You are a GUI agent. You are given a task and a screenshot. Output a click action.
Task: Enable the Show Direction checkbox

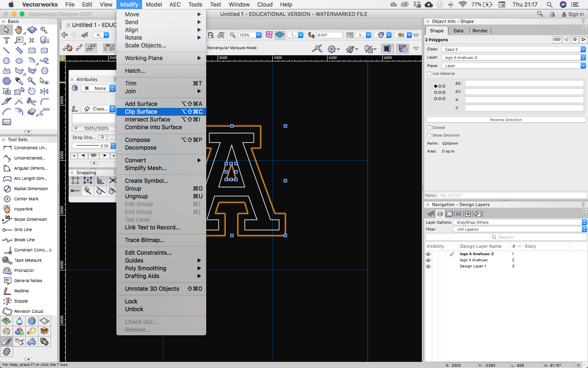coord(429,135)
